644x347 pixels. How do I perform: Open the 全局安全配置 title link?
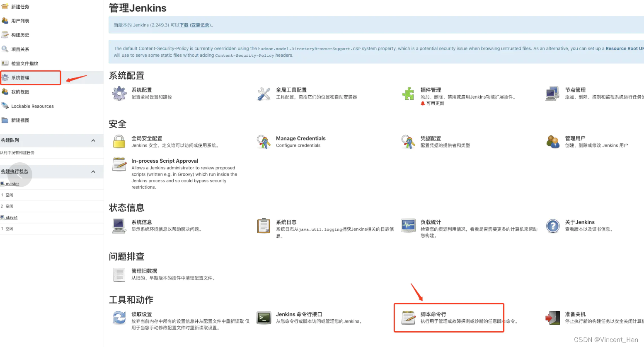147,138
